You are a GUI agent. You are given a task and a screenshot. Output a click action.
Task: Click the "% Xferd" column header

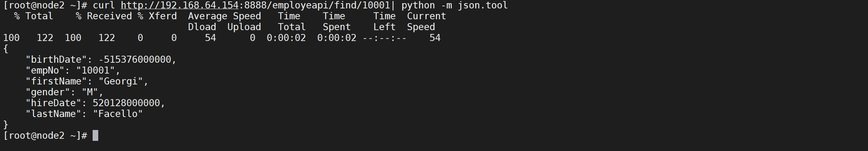point(157,16)
